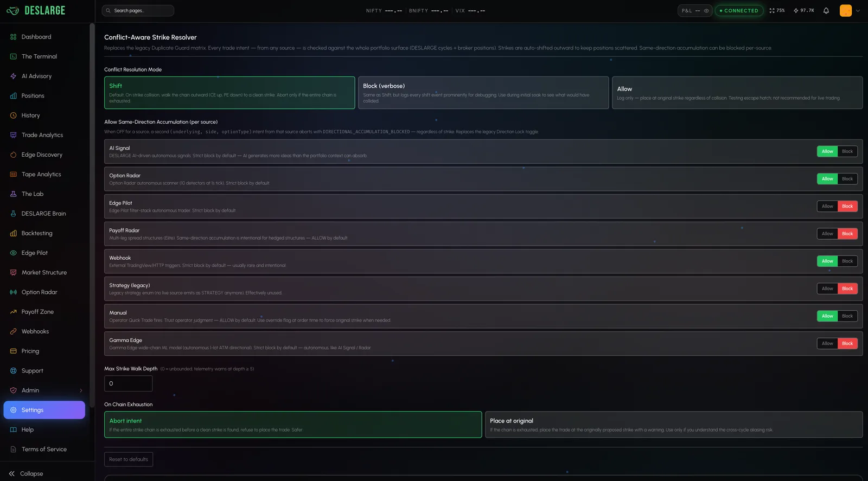Open History using its clock icon
The width and height of the screenshot is (868, 481).
click(x=14, y=116)
